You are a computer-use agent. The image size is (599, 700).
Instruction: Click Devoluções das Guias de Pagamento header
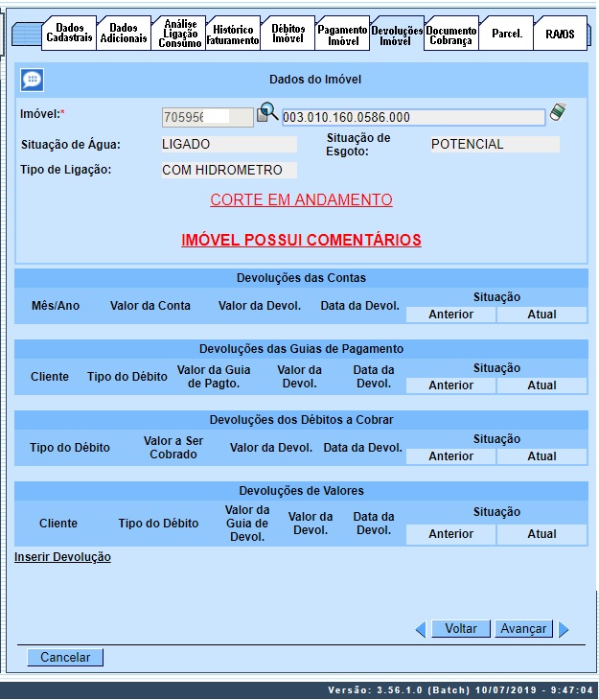click(301, 349)
